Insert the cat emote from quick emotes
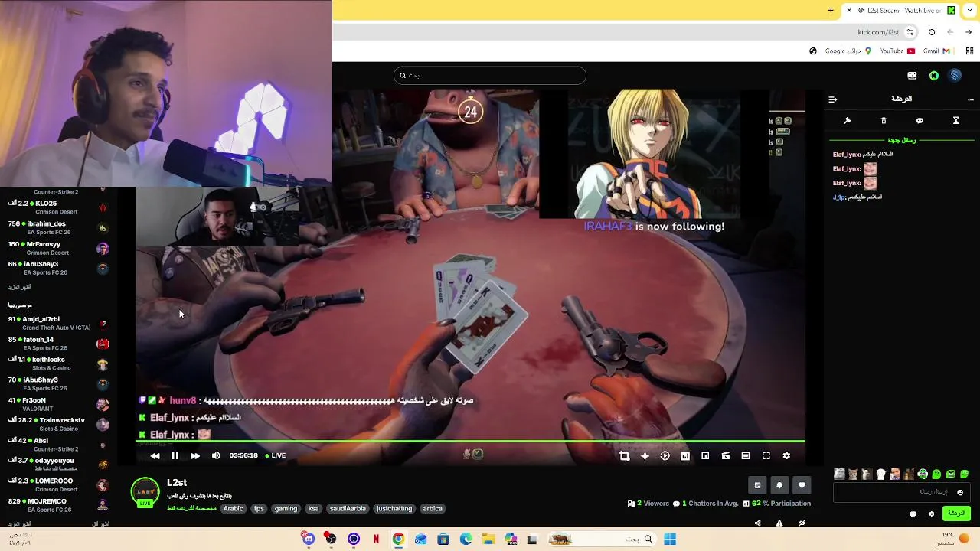The image size is (980, 551). tap(853, 474)
